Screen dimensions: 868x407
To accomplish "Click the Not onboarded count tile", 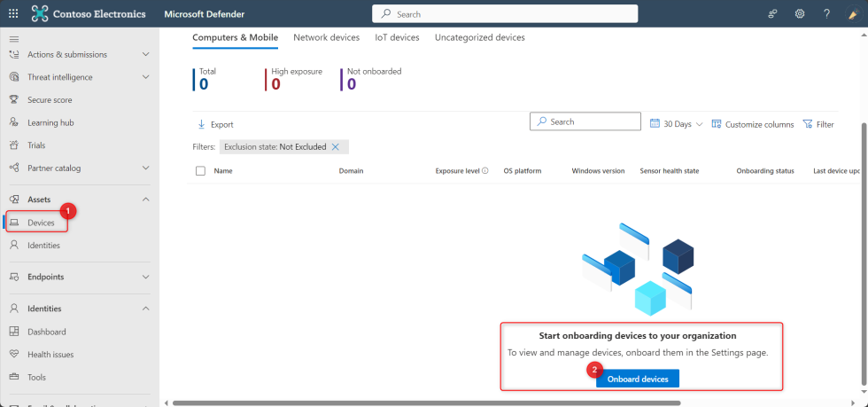I will [x=371, y=79].
